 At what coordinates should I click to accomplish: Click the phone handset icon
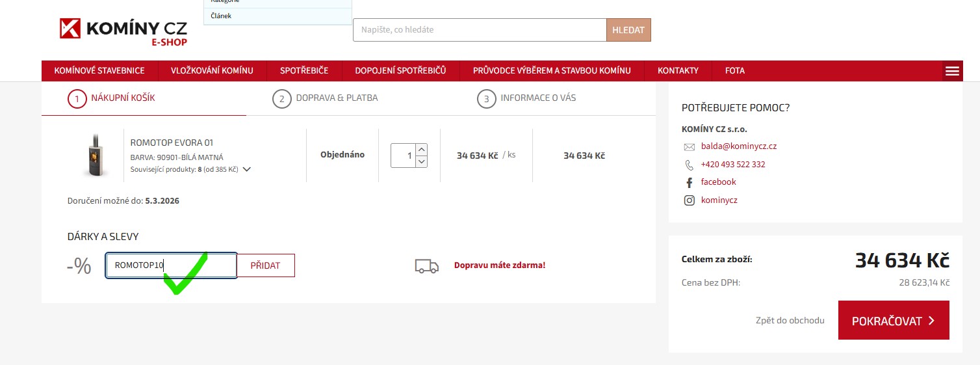point(689,165)
